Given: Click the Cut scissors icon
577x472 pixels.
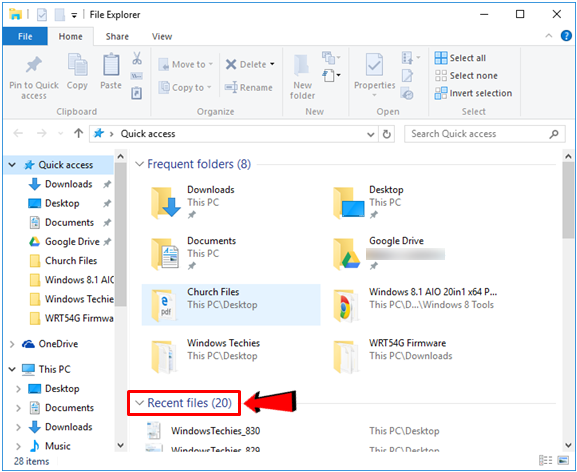Looking at the screenshot, I should pos(137,58).
